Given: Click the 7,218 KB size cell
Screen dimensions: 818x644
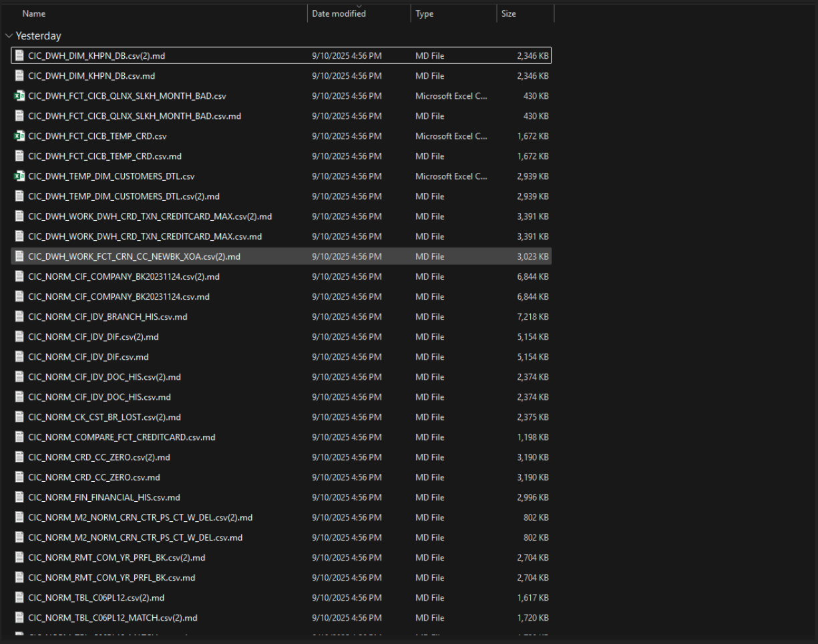Looking at the screenshot, I should point(532,317).
